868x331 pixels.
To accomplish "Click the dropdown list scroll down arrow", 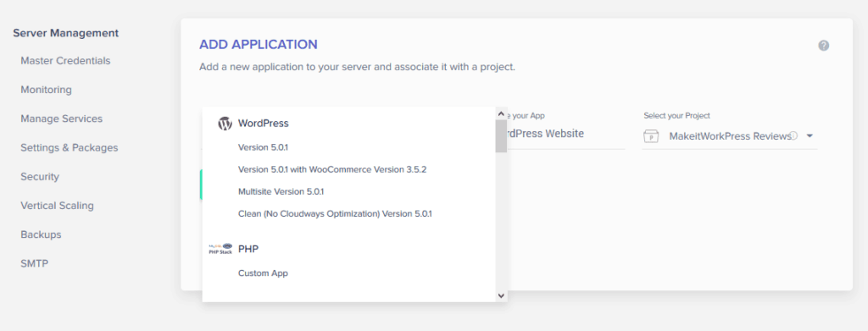I will tap(501, 295).
